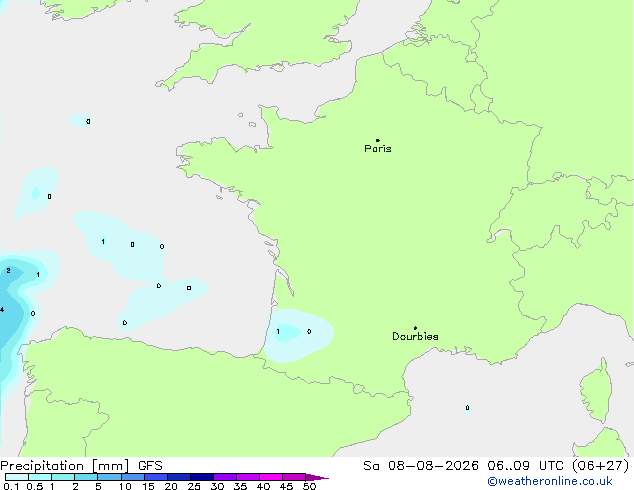Click the legend label '0.1'
Screen dimensions: 634x490
point(11,486)
